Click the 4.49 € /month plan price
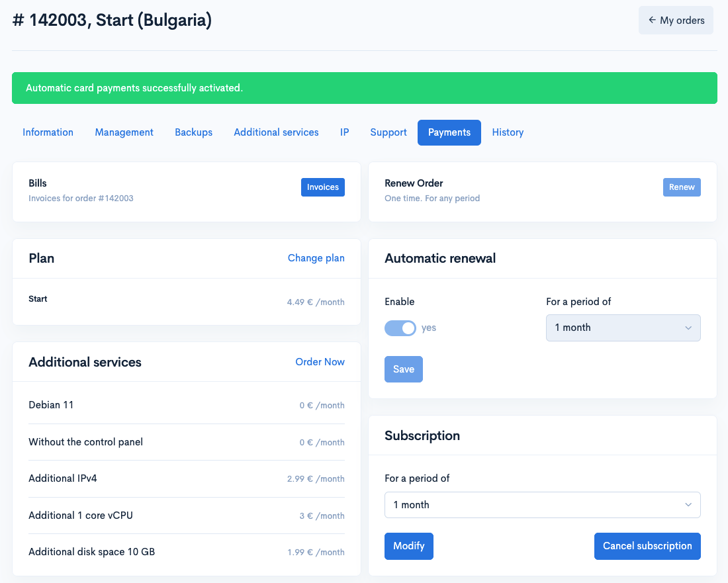The width and height of the screenshot is (728, 583). [316, 302]
